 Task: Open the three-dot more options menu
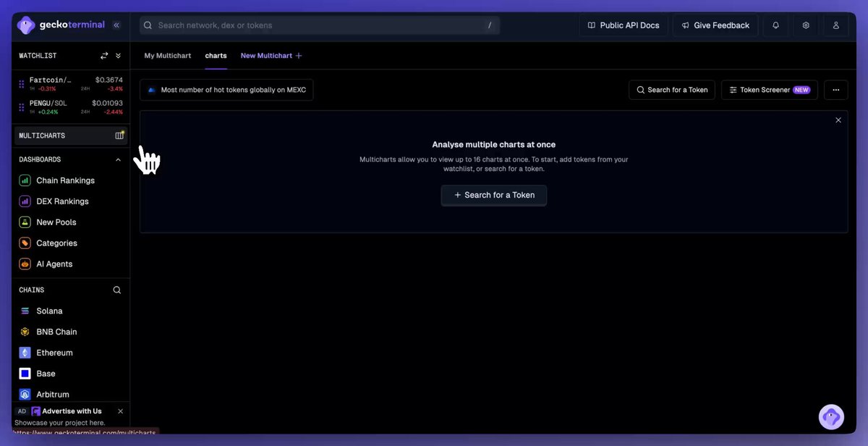click(835, 90)
